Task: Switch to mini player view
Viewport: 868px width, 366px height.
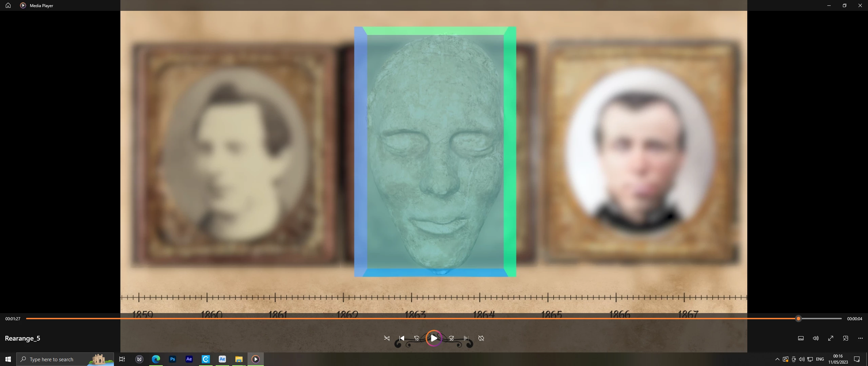Action: pos(846,338)
